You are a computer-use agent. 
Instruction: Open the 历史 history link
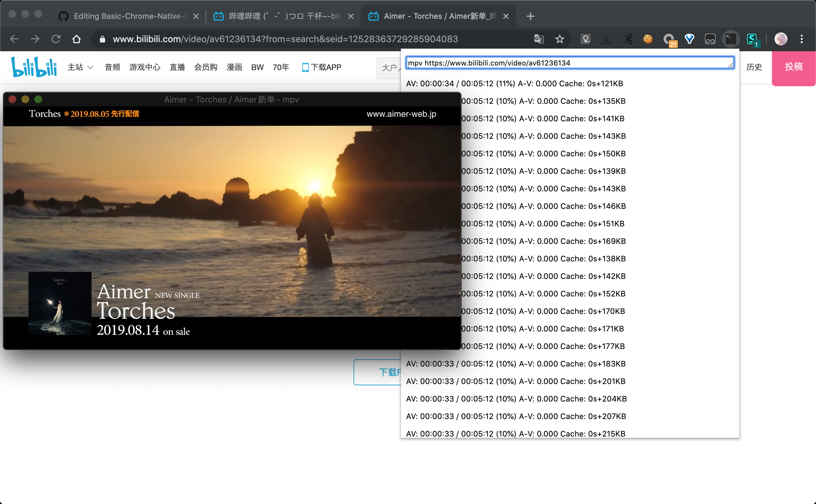pyautogui.click(x=754, y=67)
